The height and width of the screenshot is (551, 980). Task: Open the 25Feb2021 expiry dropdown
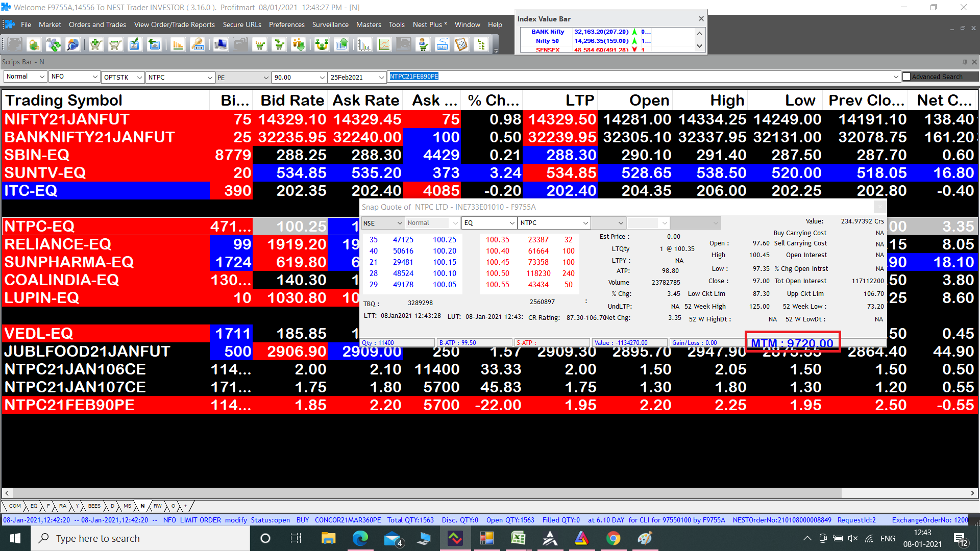tap(357, 77)
